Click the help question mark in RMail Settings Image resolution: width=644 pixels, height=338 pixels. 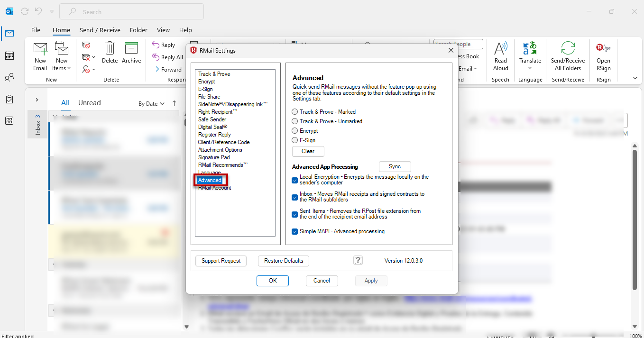click(x=358, y=260)
